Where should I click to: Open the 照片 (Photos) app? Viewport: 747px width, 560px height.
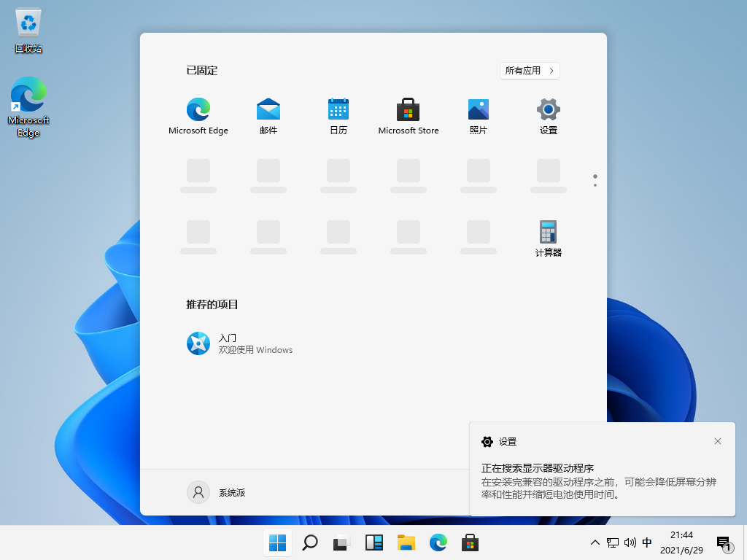pos(478,115)
